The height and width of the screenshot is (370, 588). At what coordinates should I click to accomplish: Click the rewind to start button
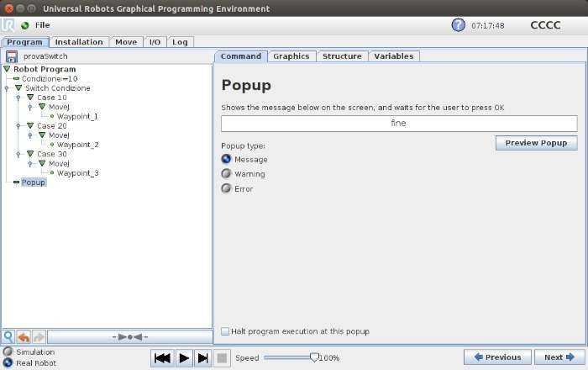163,358
